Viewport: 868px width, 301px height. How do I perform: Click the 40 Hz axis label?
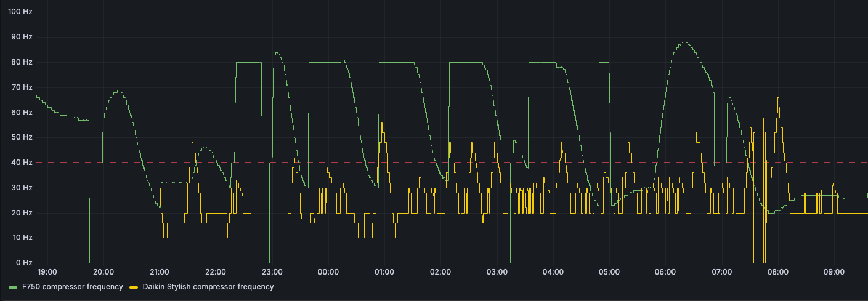click(22, 163)
